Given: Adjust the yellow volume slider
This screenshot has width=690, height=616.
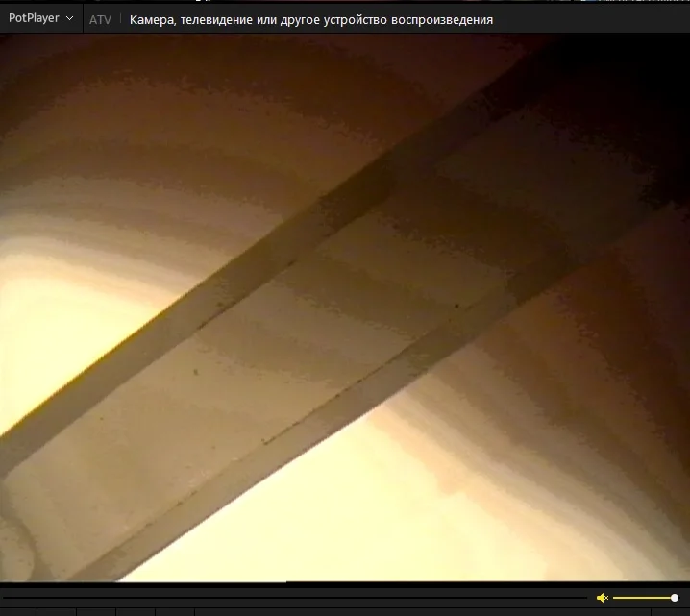Looking at the screenshot, I should (x=645, y=598).
